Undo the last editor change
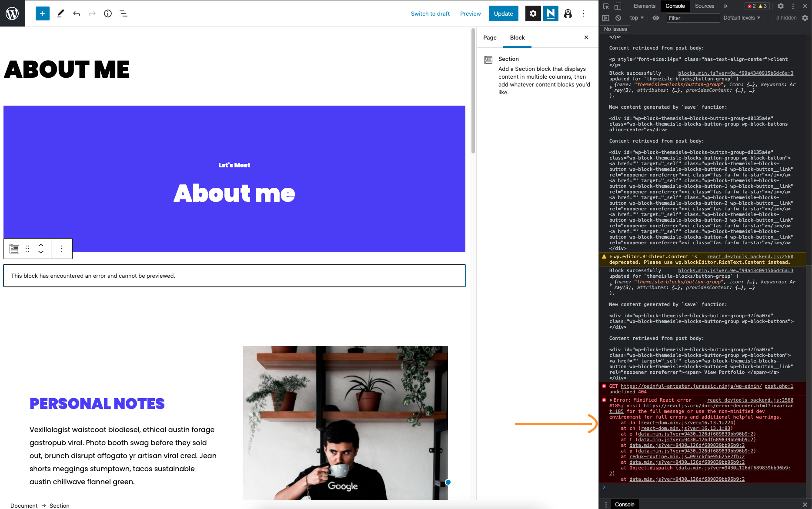 pos(77,13)
